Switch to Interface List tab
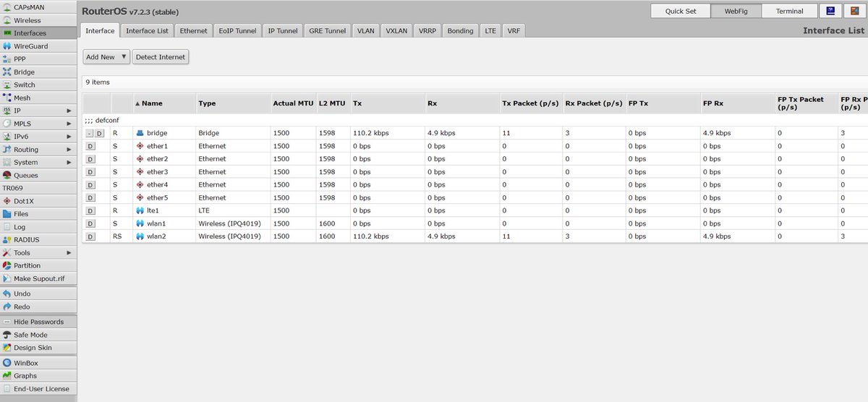868x402 pixels. (147, 31)
